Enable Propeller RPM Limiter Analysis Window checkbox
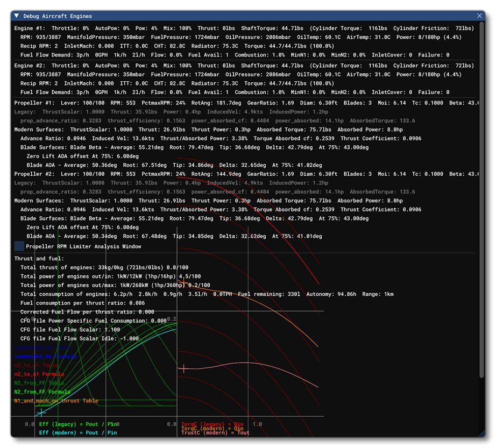The image size is (496, 448). [19, 246]
